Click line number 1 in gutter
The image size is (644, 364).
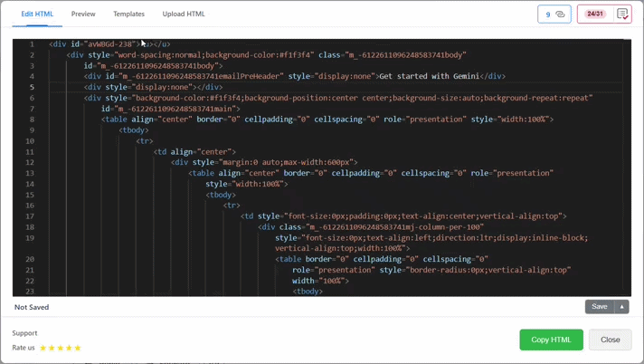(32, 44)
